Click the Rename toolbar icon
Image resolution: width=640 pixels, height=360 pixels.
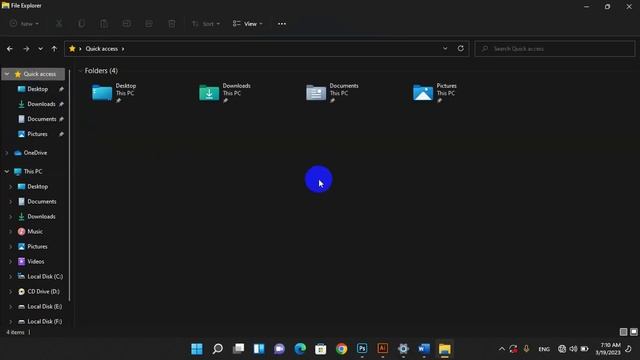pyautogui.click(x=127, y=24)
